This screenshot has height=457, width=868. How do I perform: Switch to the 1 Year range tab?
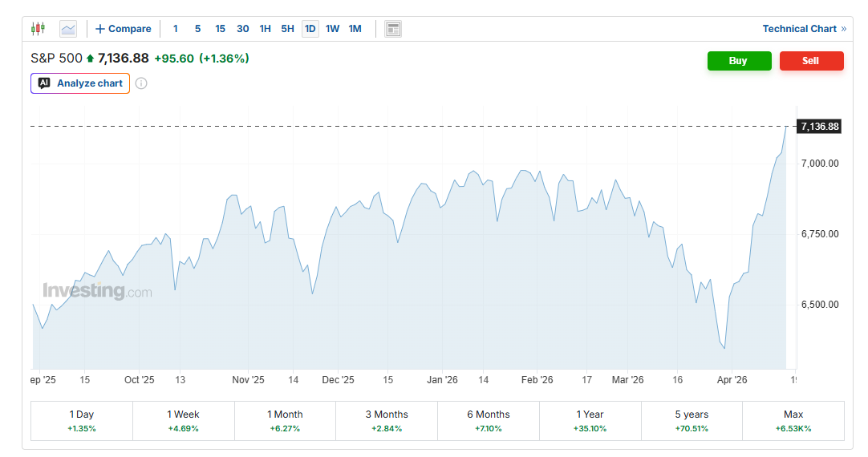590,421
